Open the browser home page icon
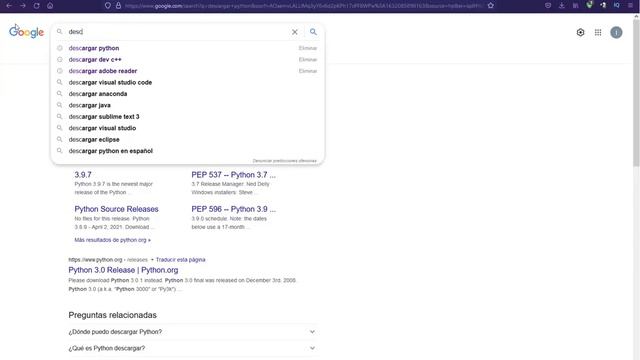The image size is (640, 360). pos(50,6)
